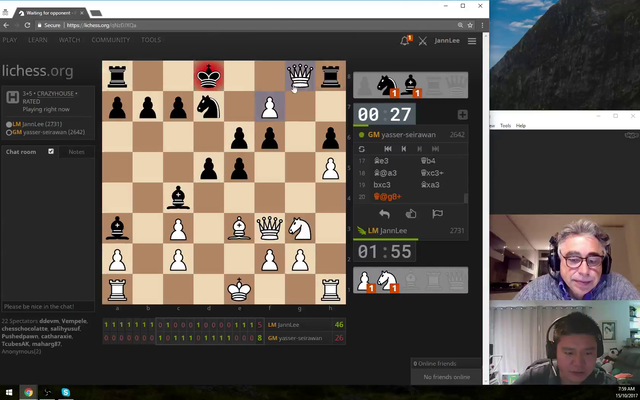This screenshot has height=400, width=640.
Task: Open the notifications bell
Action: click(x=405, y=40)
